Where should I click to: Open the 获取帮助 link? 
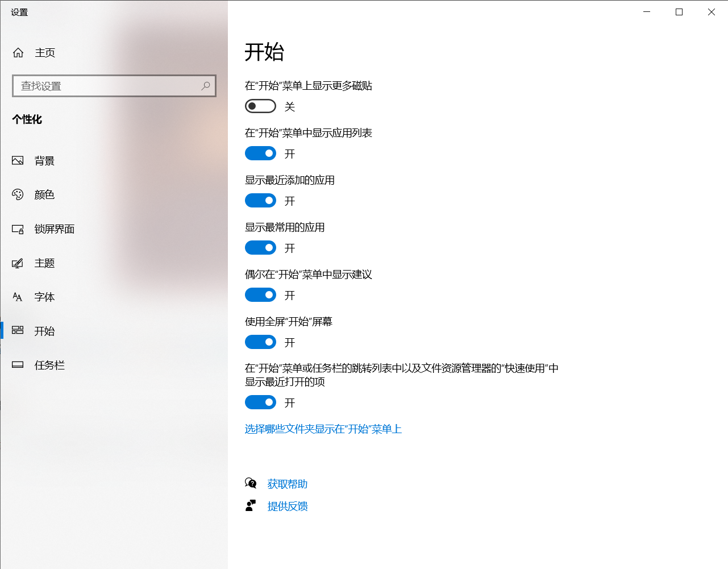point(288,484)
